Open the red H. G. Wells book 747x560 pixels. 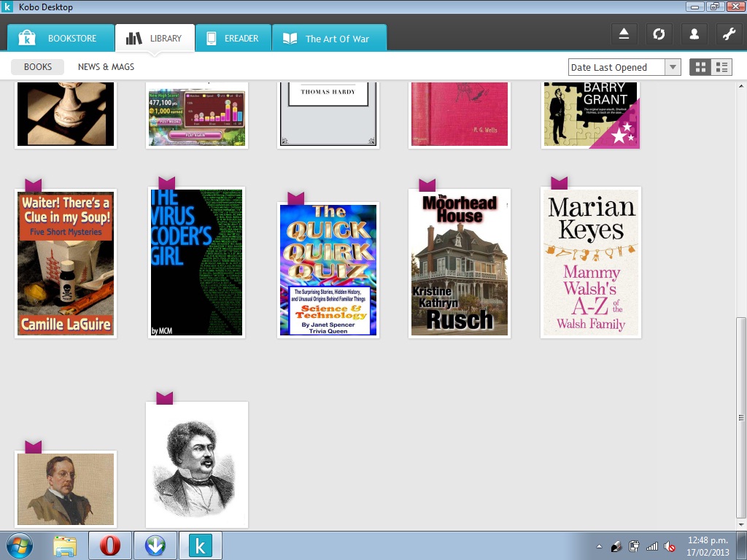coord(460,114)
